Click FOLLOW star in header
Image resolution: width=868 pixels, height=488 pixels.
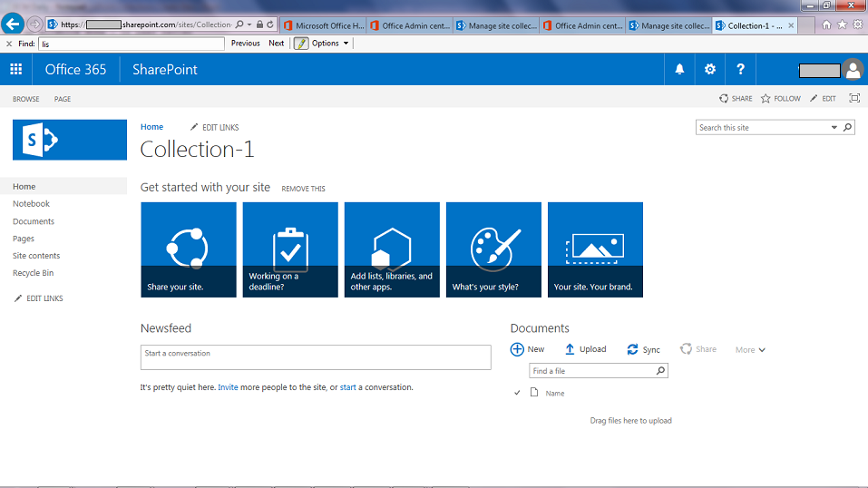coord(781,99)
